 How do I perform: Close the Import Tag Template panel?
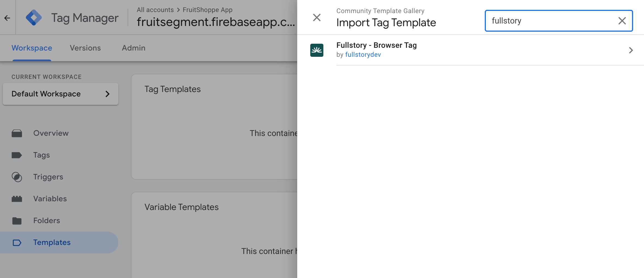pyautogui.click(x=317, y=17)
